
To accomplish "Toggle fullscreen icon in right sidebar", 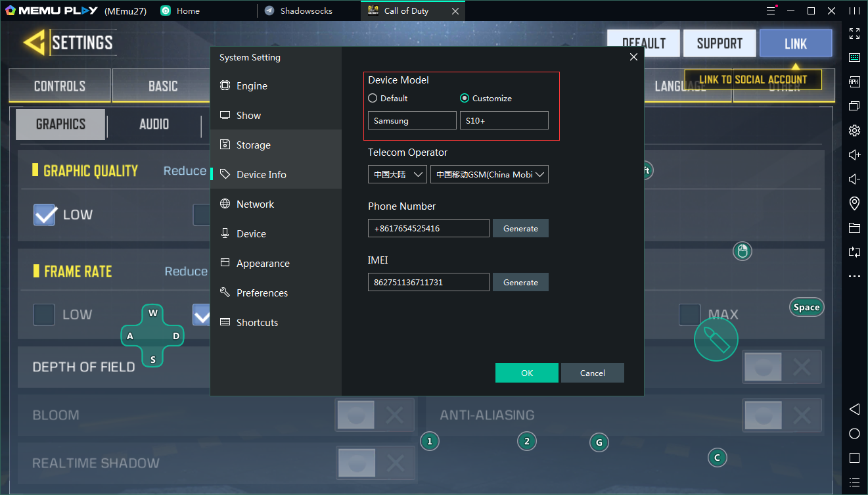I will [x=854, y=34].
